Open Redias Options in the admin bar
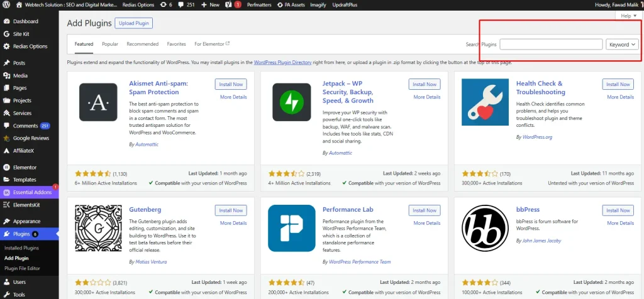 138,5
